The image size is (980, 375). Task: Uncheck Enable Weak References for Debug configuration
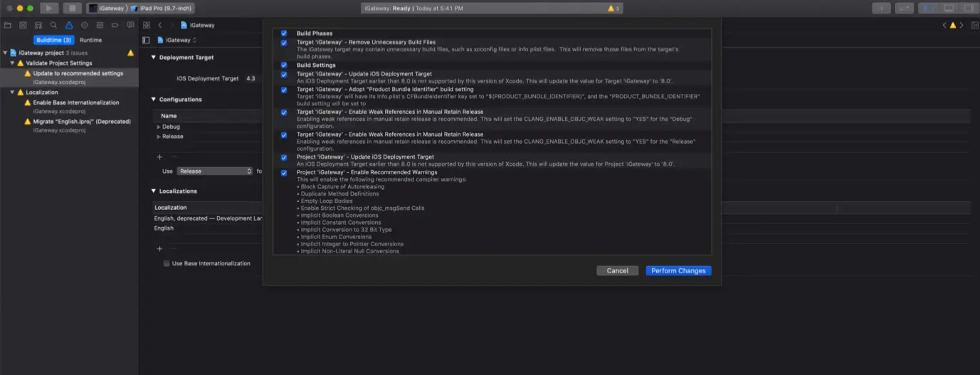284,112
